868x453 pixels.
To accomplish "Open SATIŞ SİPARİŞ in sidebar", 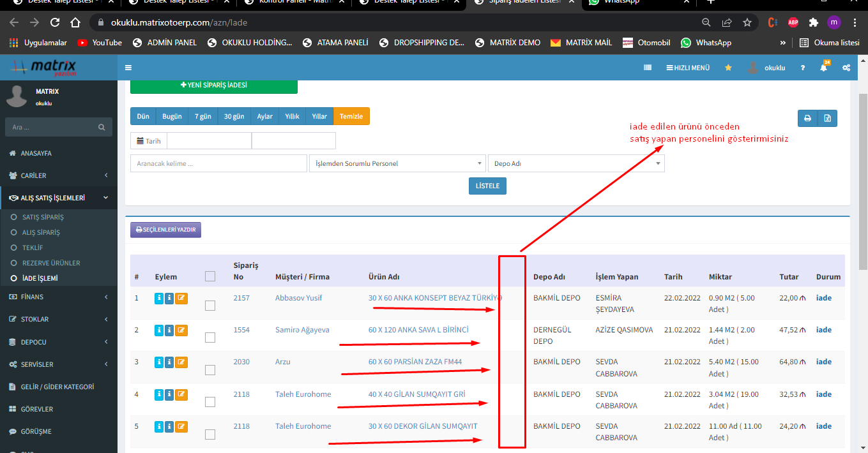I will point(43,217).
